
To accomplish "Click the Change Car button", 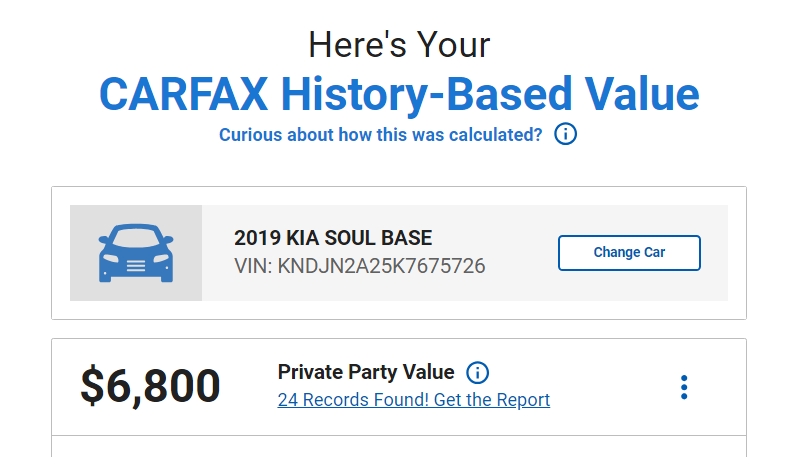I will tap(629, 253).
